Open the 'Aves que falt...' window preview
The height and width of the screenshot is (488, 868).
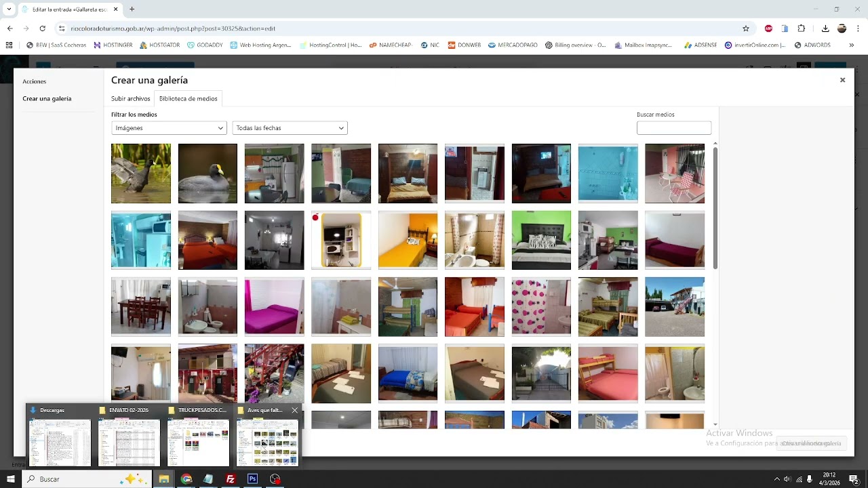(x=267, y=436)
